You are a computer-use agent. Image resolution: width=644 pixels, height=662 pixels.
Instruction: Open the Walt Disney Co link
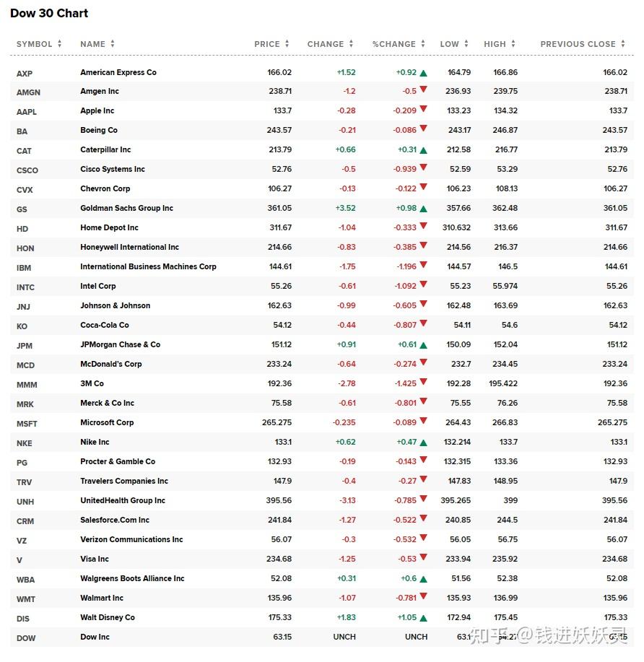point(108,617)
